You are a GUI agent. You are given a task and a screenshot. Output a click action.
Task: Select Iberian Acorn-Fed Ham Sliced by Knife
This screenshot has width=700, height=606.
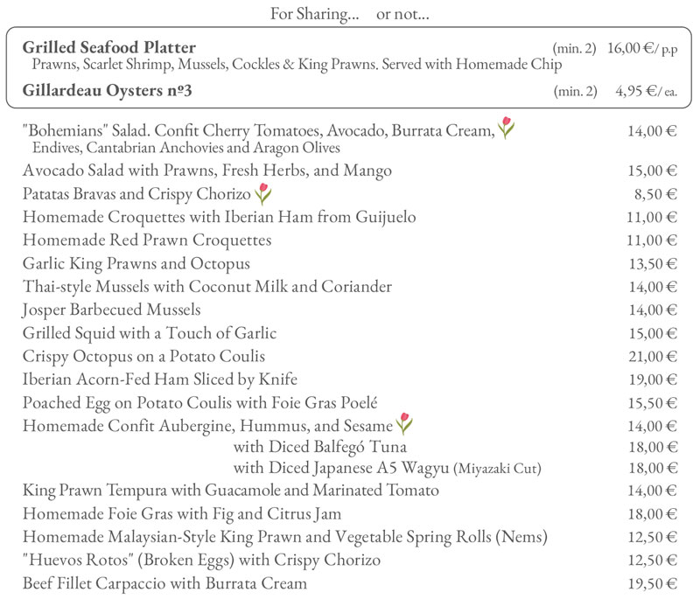pos(160,380)
